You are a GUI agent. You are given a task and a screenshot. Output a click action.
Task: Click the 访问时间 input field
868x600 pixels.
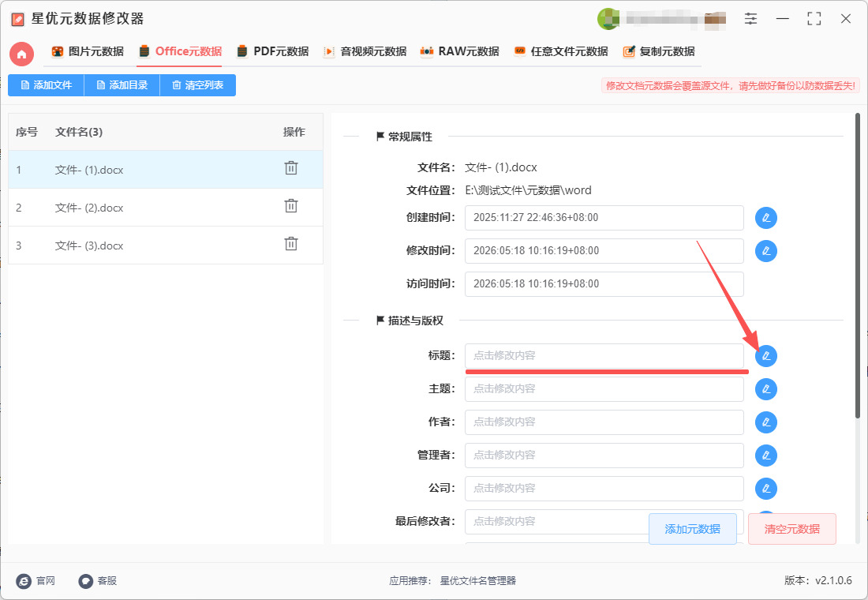pyautogui.click(x=604, y=284)
